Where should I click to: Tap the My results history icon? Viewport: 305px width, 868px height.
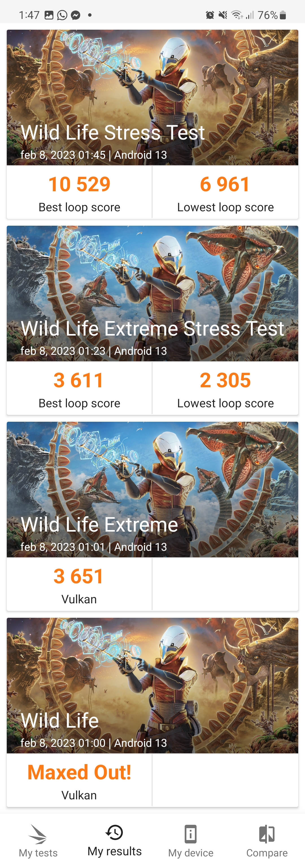(x=114, y=832)
